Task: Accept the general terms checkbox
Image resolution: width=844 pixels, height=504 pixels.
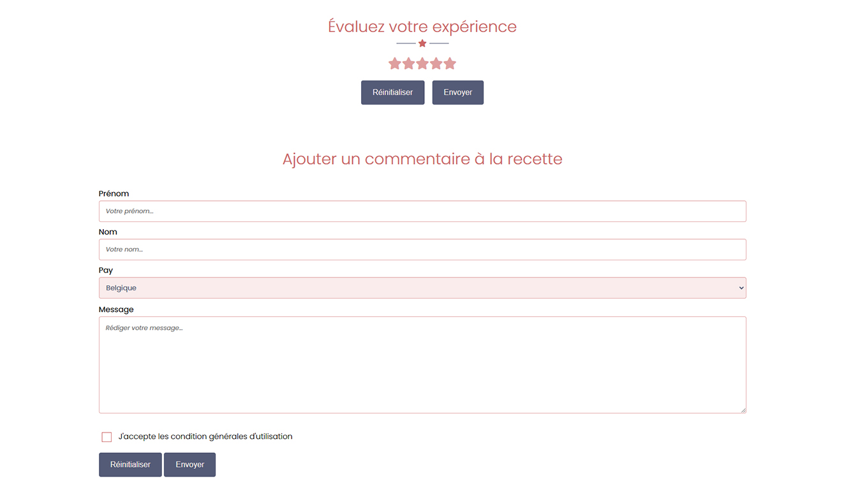Action: pos(107,437)
